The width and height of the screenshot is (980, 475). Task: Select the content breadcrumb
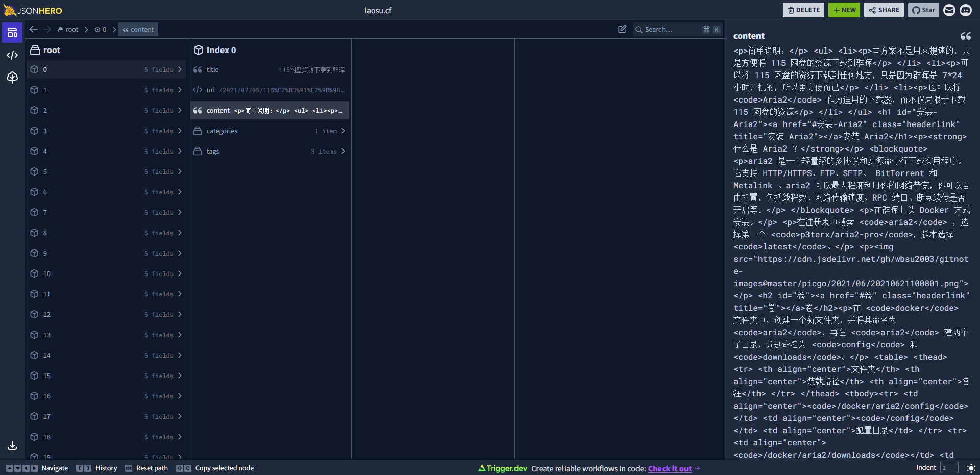point(138,29)
